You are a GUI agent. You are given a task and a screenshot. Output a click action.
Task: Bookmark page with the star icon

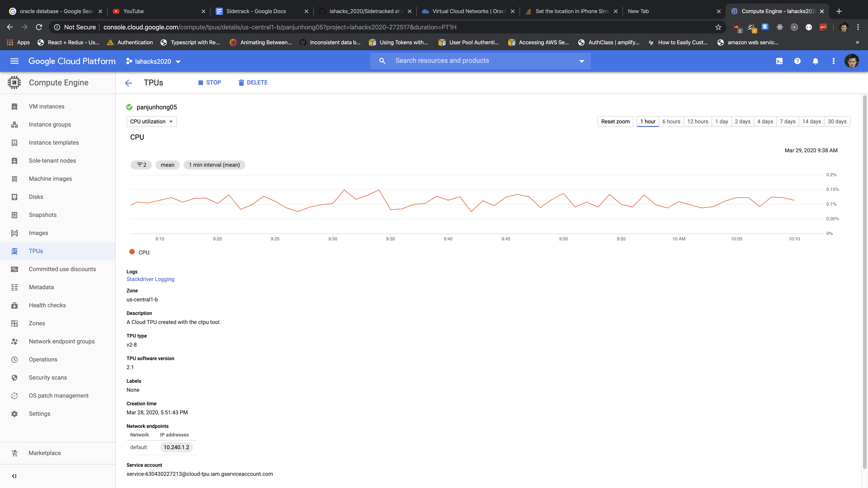tap(718, 27)
